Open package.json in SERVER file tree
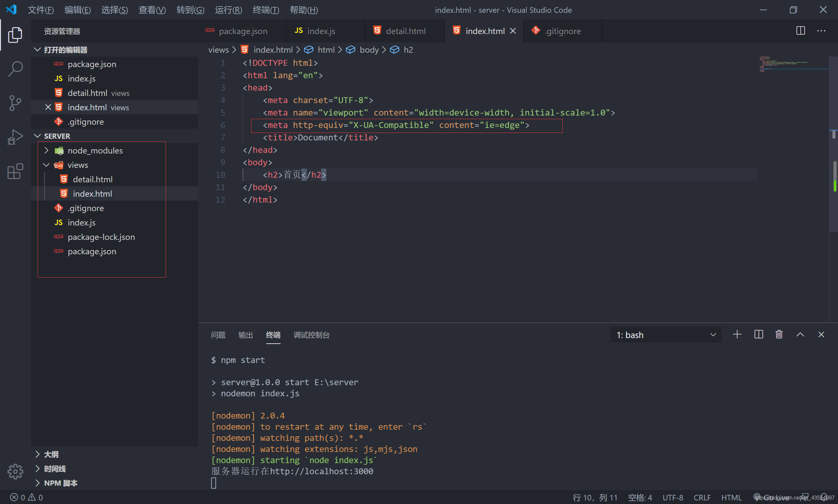The width and height of the screenshot is (838, 504). click(115, 251)
